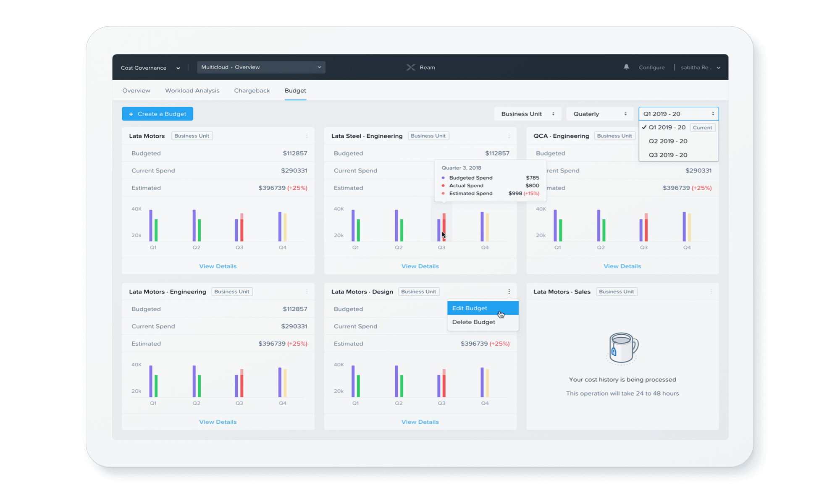The height and width of the screenshot is (504, 840).
Task: Click View Details for Lata Motors card
Action: (218, 266)
